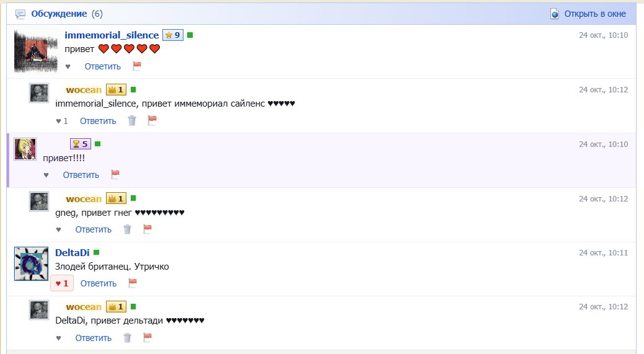Toggle like on wocean's reply to immemorial_silence
The image size is (644, 354).
click(61, 121)
